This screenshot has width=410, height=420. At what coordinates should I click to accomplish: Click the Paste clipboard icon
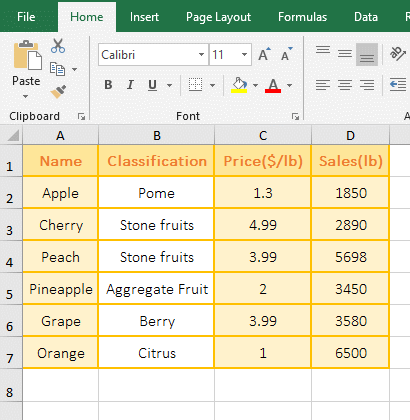(x=27, y=55)
